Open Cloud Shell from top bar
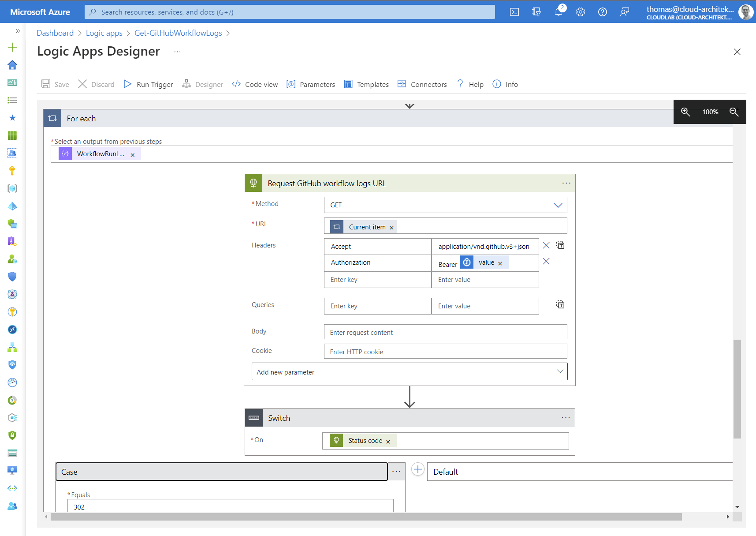 (514, 12)
